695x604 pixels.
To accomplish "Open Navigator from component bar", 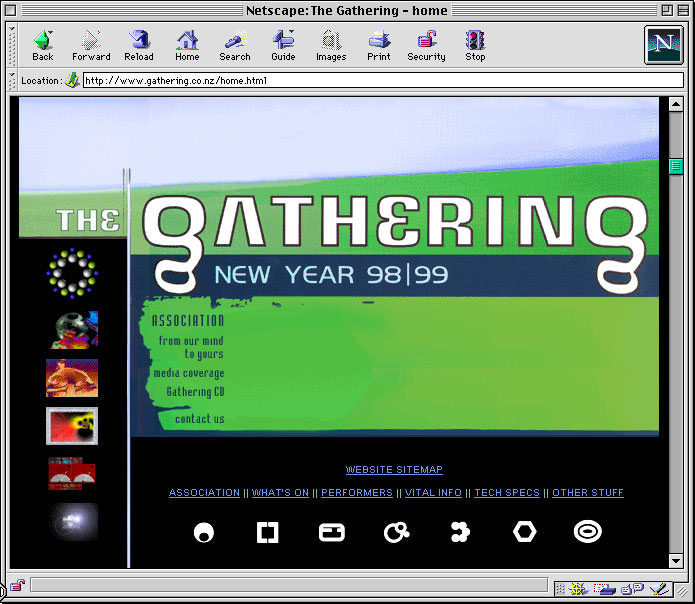I will [578, 589].
